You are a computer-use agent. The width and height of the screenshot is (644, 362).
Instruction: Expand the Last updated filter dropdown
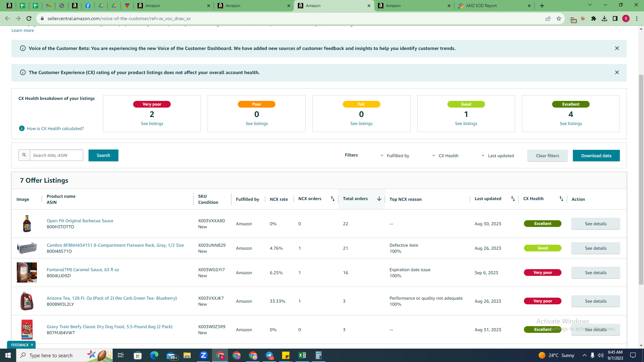click(x=498, y=156)
